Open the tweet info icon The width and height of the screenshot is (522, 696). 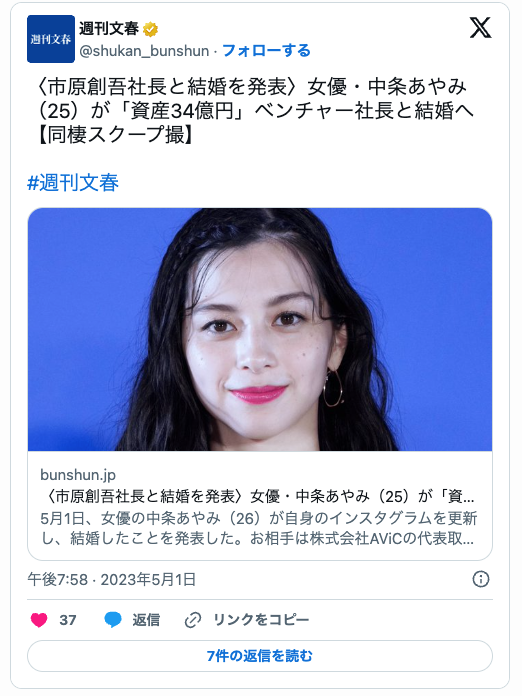click(481, 579)
